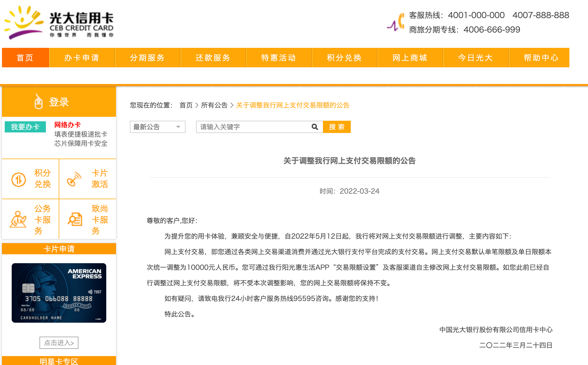This screenshot has height=365, width=588.
Task: Click the mouse icon next to 登录
Action: 38,102
